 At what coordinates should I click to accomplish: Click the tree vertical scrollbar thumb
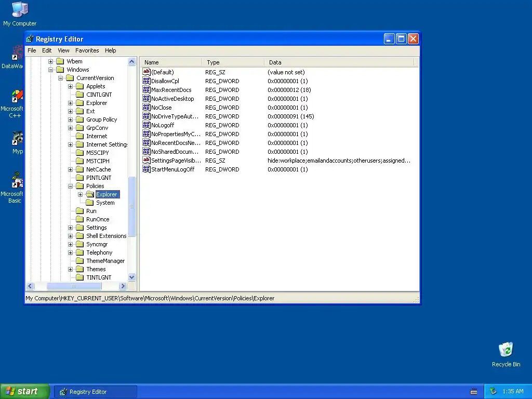point(131,206)
